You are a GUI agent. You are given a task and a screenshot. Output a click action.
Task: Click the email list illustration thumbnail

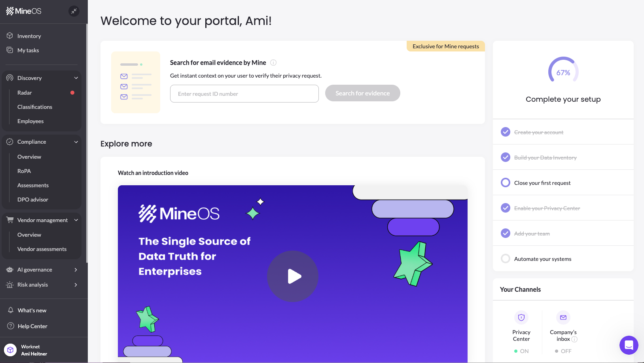point(136,82)
